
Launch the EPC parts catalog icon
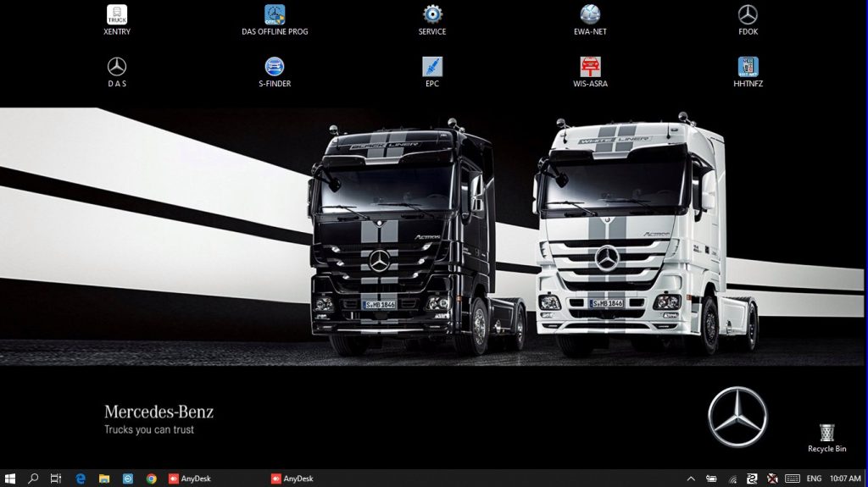(432, 73)
